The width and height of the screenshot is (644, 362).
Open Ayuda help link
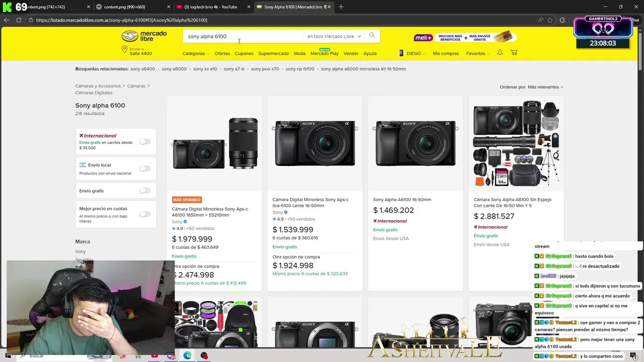tap(370, 53)
